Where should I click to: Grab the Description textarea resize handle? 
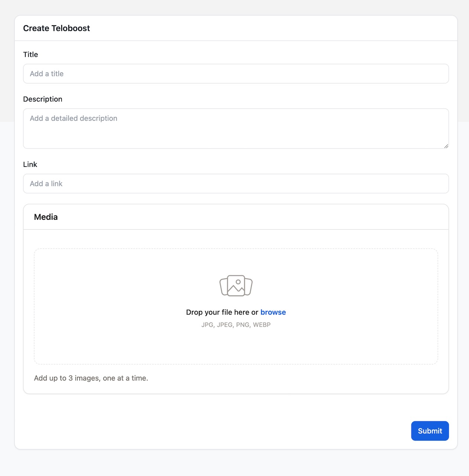click(446, 146)
